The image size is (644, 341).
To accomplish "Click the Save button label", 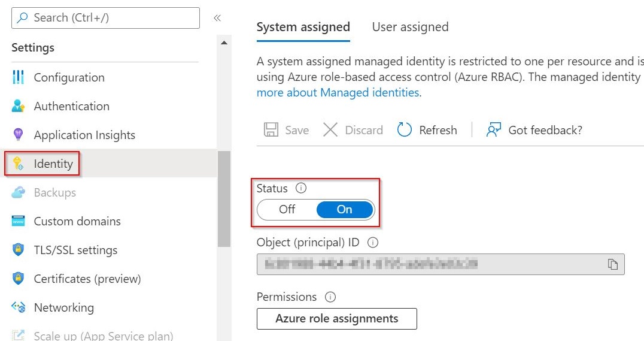I will point(297,130).
